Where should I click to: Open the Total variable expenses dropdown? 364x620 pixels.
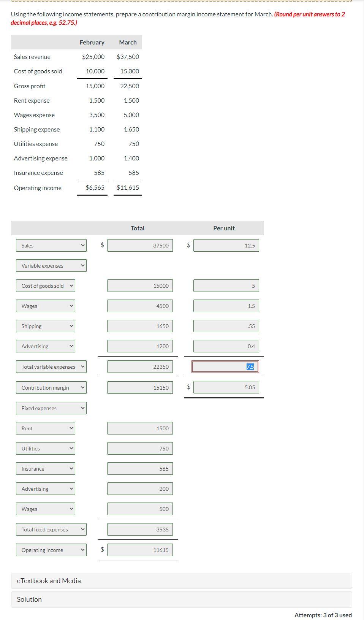pos(51,366)
